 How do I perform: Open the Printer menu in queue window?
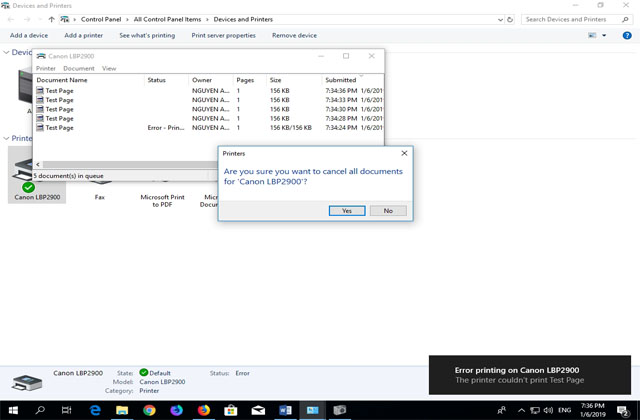pyautogui.click(x=46, y=68)
